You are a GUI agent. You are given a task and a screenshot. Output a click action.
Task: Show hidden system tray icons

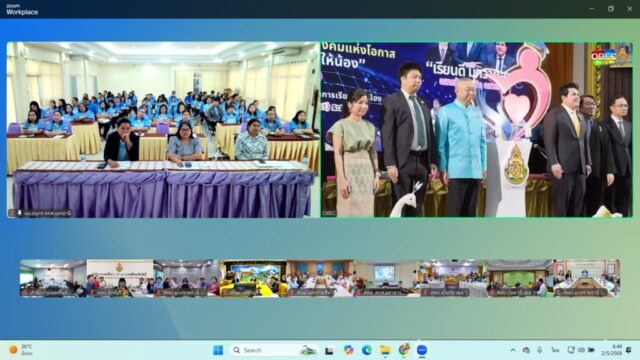tap(513, 350)
